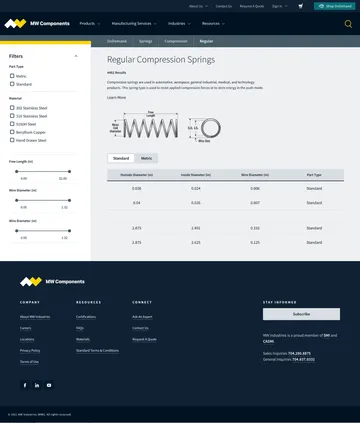Open Standard Terms & Conditions footer link

(x=97, y=351)
